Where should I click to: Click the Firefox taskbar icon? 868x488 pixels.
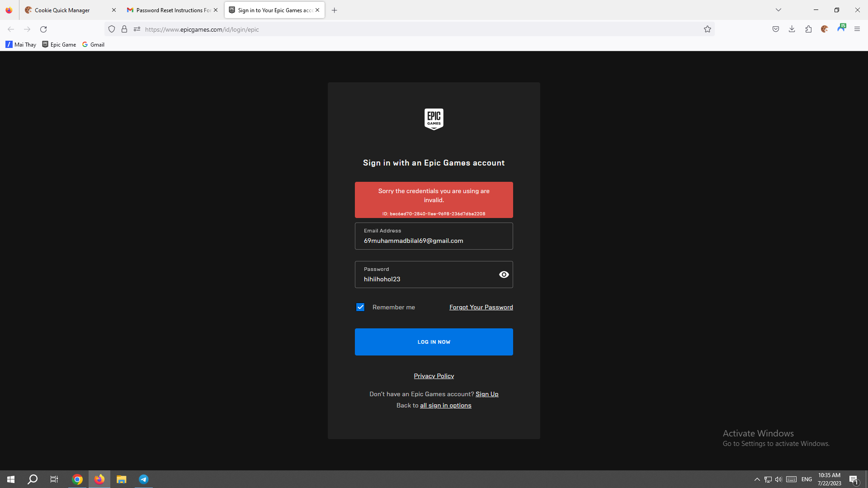coord(99,479)
